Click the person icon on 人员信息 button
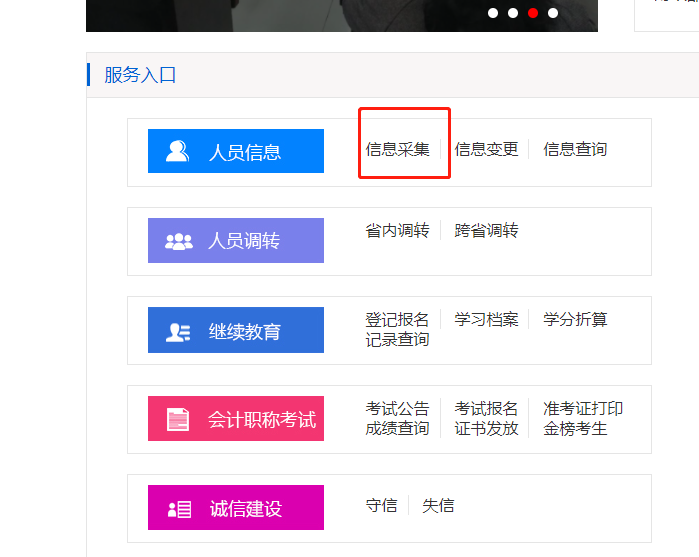Viewport: 699px width, 557px height. point(177,151)
